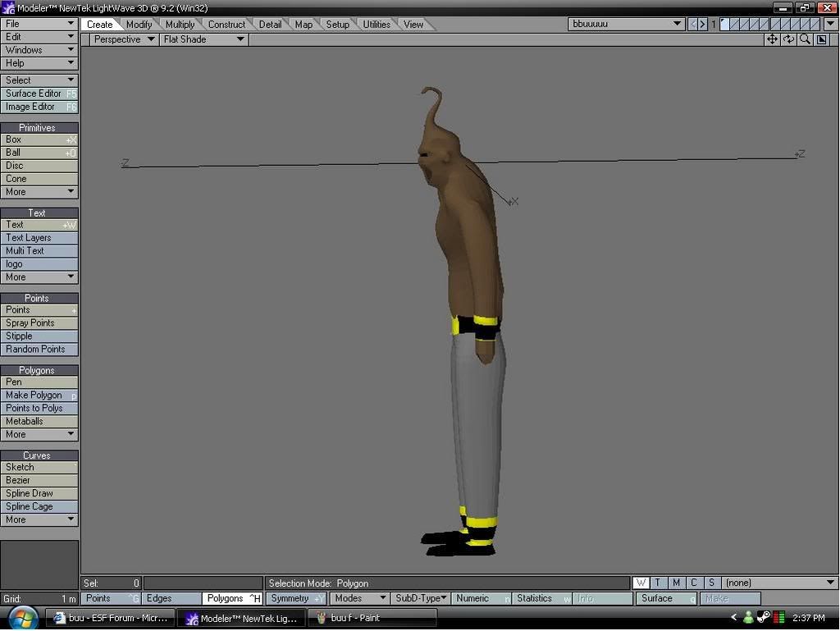Choose Spline Draw tool
The width and height of the screenshot is (840, 631).
[x=39, y=493]
